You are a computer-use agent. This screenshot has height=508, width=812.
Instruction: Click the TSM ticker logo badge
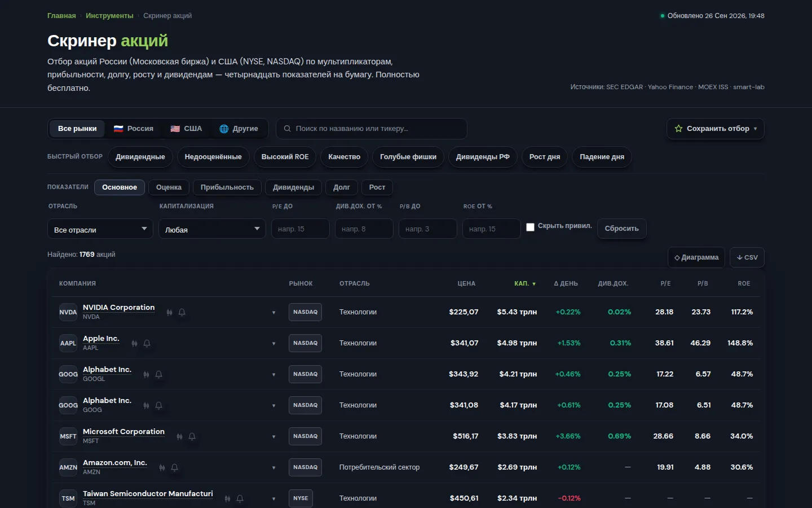point(68,498)
